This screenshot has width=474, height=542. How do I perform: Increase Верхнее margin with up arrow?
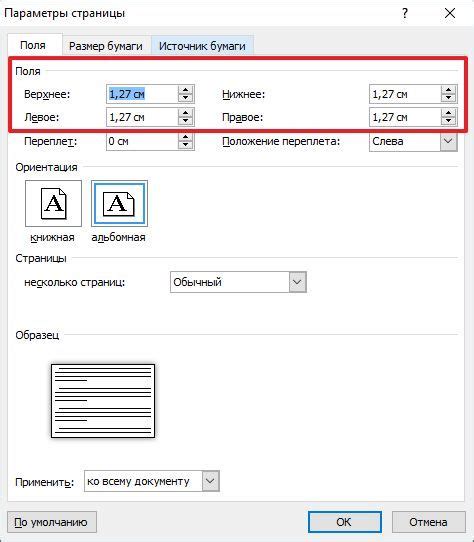186,90
